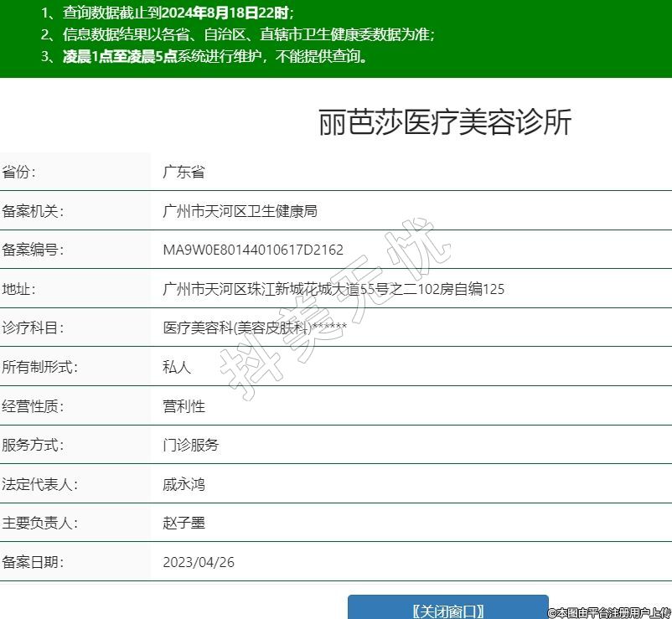This screenshot has height=619, width=672.
Task: Click the 省份 row label
Action: [x=19, y=173]
